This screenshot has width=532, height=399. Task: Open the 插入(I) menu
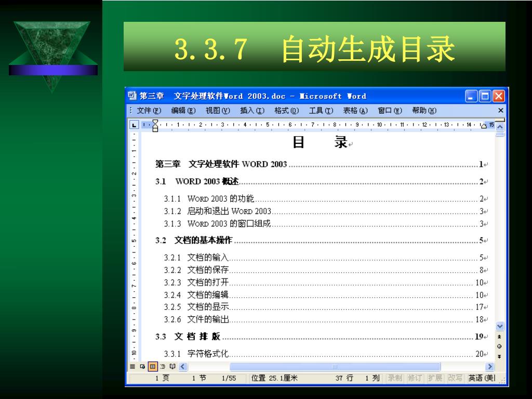(x=252, y=111)
